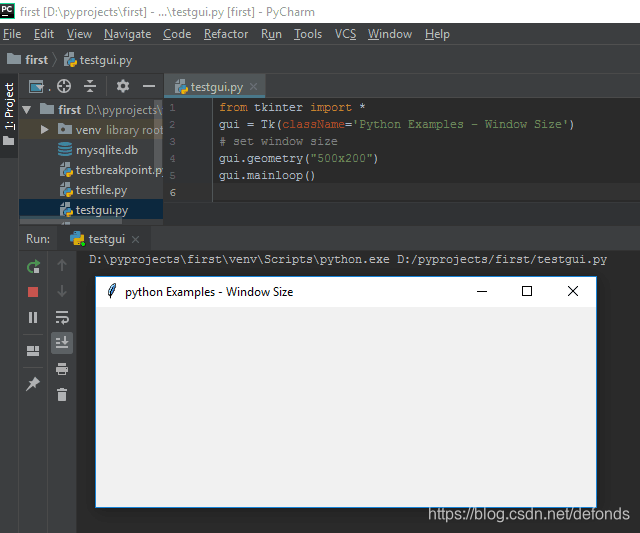
Task: Hide the Project tool window
Action: (149, 86)
